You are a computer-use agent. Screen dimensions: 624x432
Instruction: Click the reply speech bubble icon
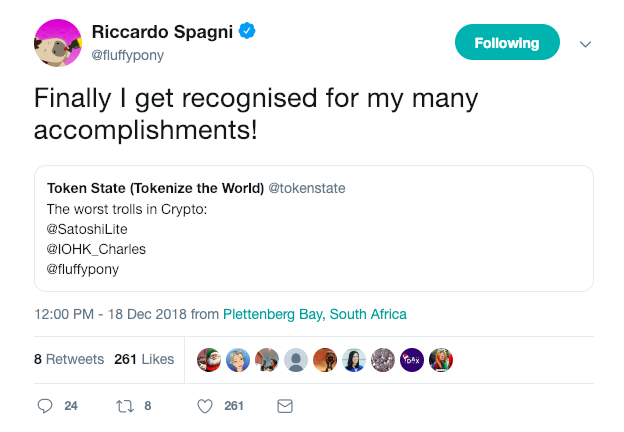click(44, 406)
